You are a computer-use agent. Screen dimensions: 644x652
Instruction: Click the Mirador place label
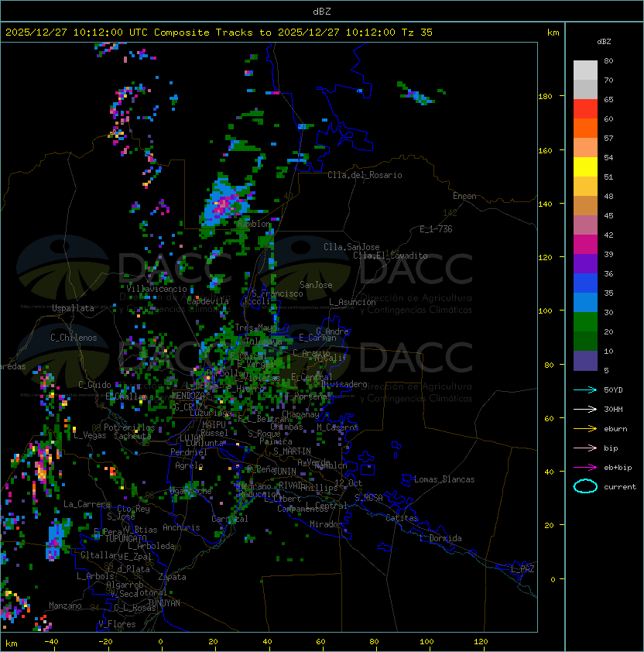326,524
